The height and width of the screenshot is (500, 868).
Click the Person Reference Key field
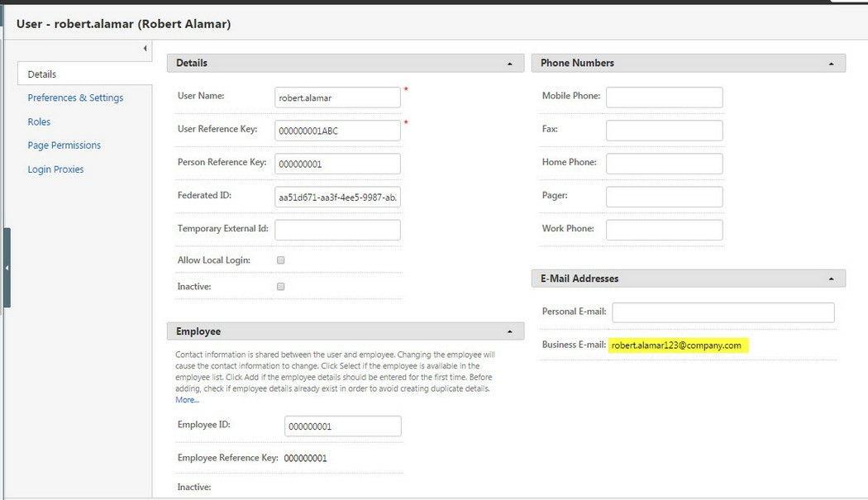337,164
